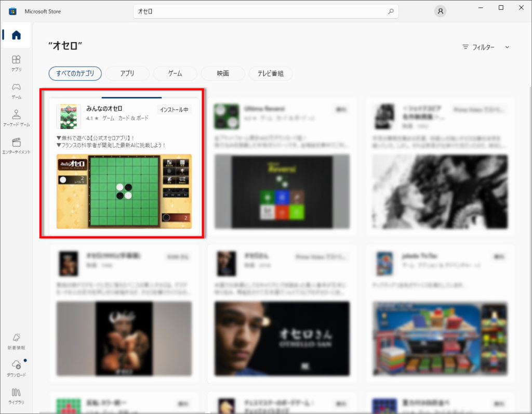Open 新着情報 in the sidebar
The width and height of the screenshot is (532, 414).
tap(16, 341)
